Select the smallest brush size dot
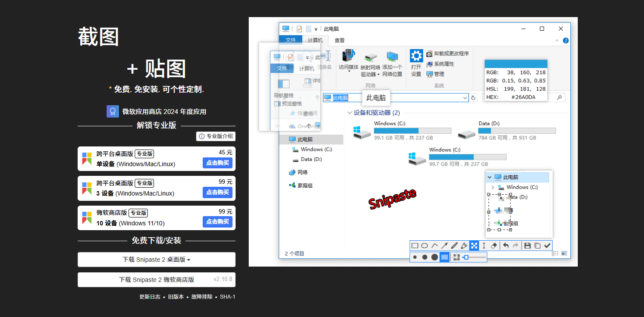Screen dimensions: 644x317 [415, 257]
